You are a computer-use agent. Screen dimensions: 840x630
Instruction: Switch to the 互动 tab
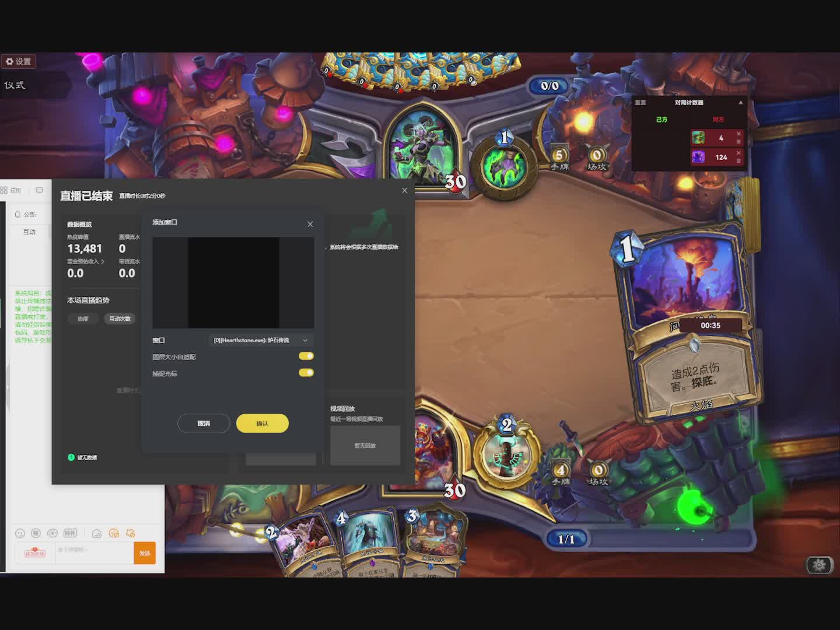click(x=29, y=232)
